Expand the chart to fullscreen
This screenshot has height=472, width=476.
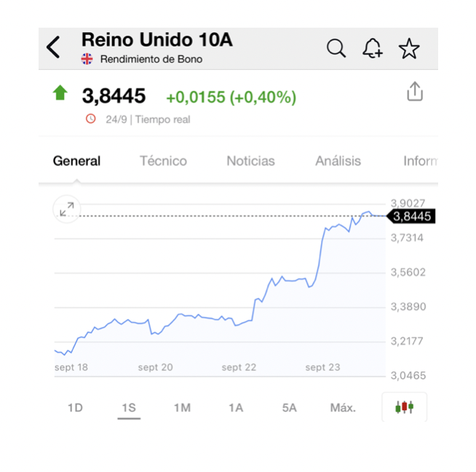[67, 209]
